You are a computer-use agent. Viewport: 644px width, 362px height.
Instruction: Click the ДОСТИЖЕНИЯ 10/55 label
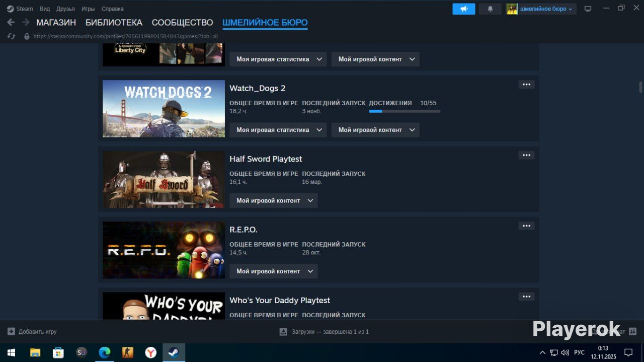(x=403, y=103)
